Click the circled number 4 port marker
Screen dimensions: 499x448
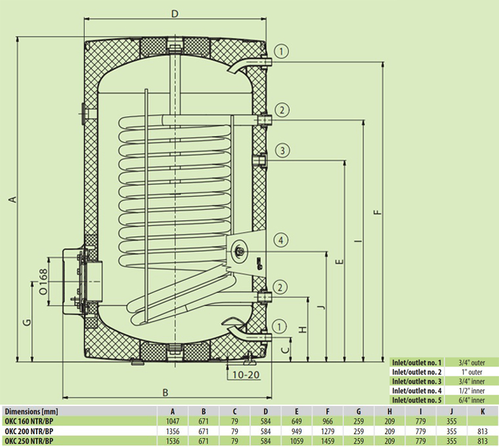tap(281, 240)
